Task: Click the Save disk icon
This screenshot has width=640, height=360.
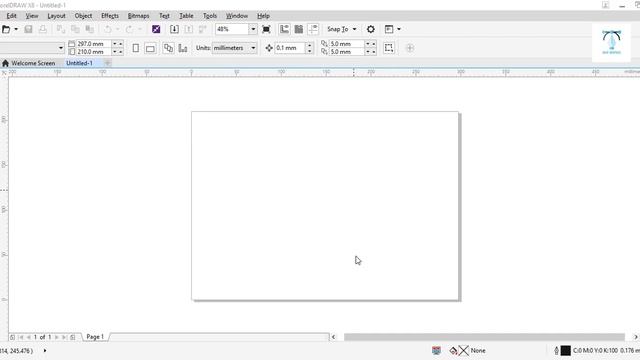Action: pyautogui.click(x=28, y=29)
